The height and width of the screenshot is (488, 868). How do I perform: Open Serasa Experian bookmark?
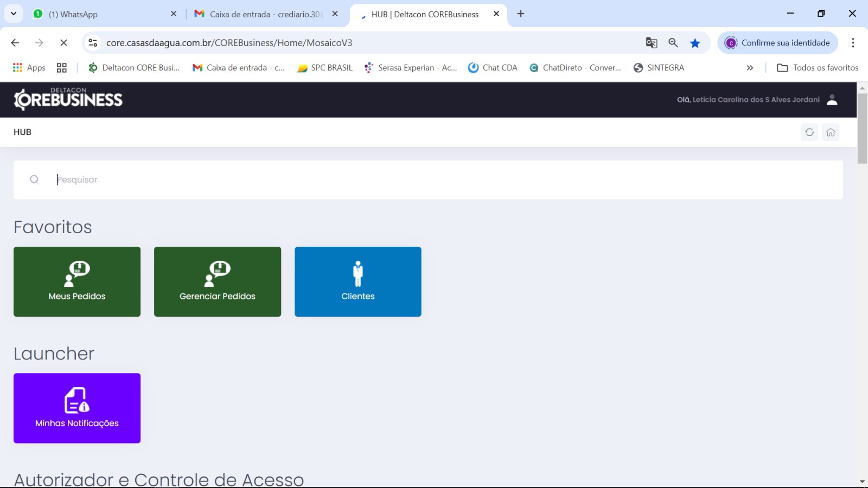click(411, 68)
